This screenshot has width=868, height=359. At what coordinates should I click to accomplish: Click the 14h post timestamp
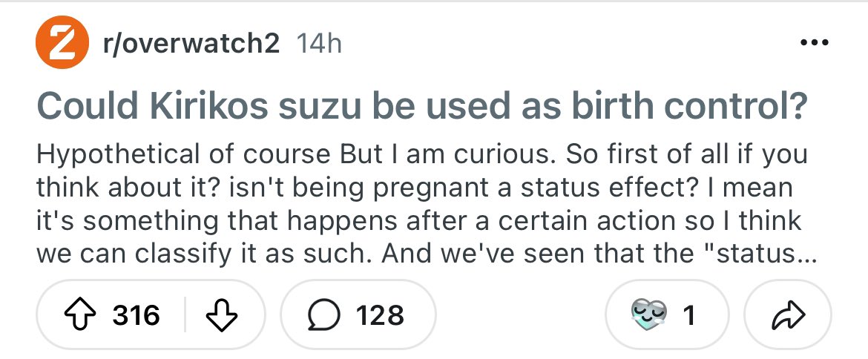318,45
